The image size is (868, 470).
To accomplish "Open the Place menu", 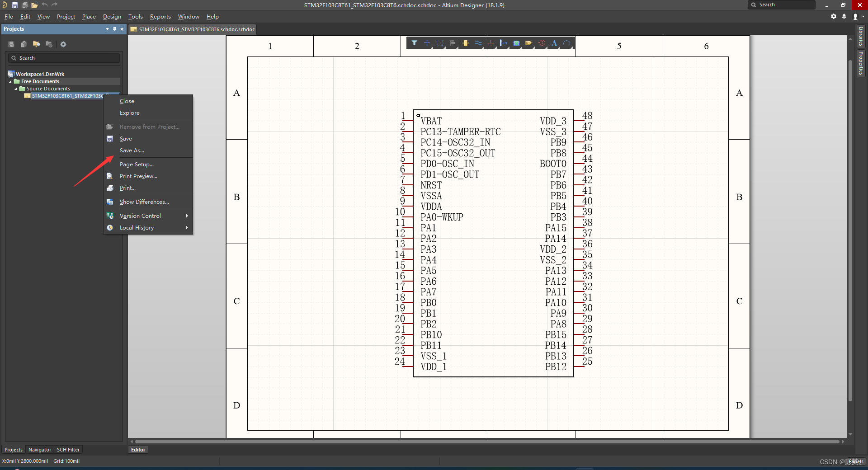I will click(x=89, y=17).
